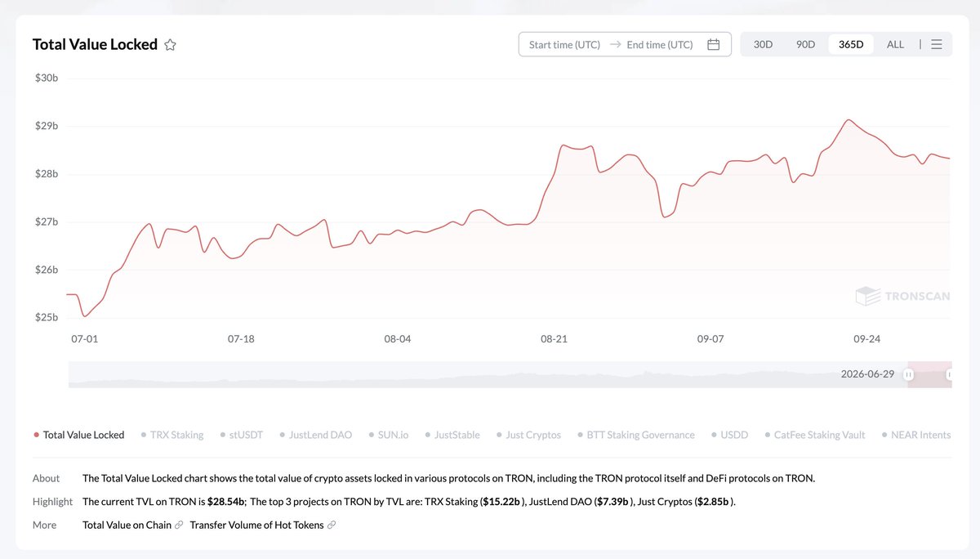Toggle JustStable legend series
Image resolution: width=980 pixels, height=559 pixels.
tap(452, 435)
